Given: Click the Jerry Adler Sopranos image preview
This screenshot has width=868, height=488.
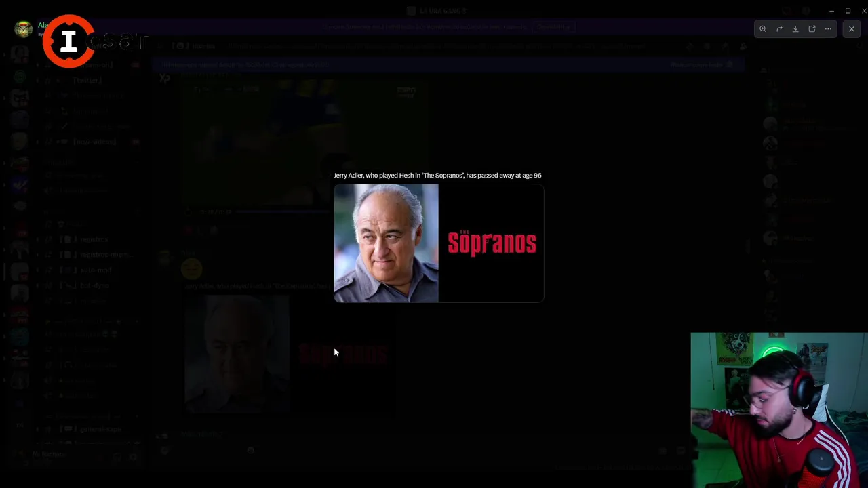Looking at the screenshot, I should [439, 243].
